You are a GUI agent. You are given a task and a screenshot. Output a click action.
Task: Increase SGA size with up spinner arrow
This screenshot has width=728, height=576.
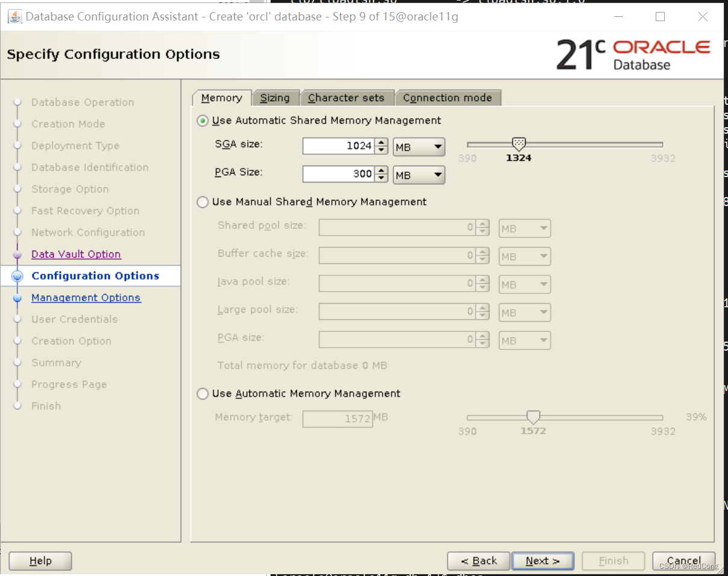click(x=381, y=142)
